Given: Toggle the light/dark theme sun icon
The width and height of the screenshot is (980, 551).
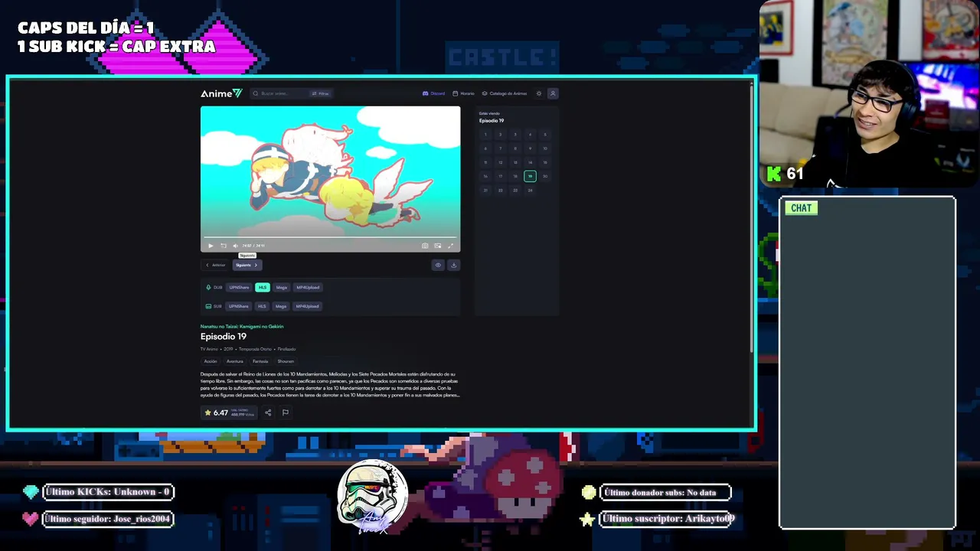Looking at the screenshot, I should (x=539, y=93).
